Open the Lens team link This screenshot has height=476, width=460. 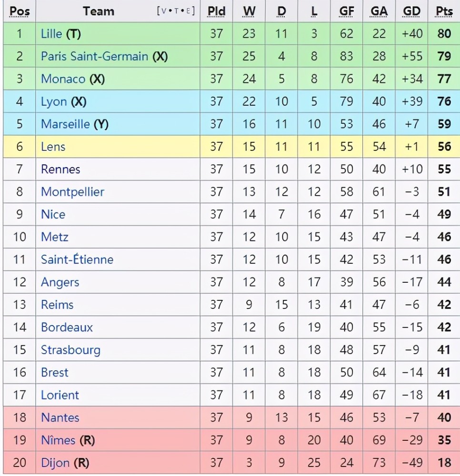point(53,147)
